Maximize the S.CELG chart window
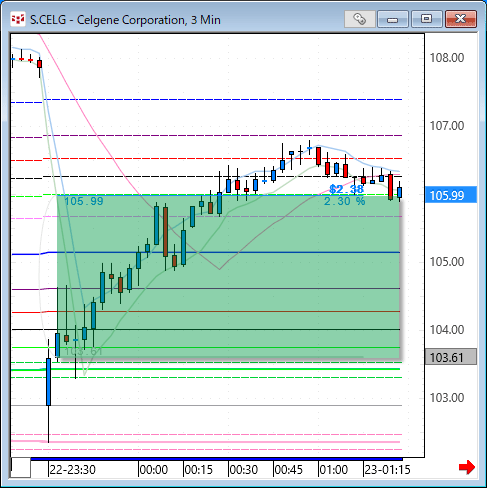Image resolution: width=487 pixels, height=488 pixels. [x=426, y=19]
